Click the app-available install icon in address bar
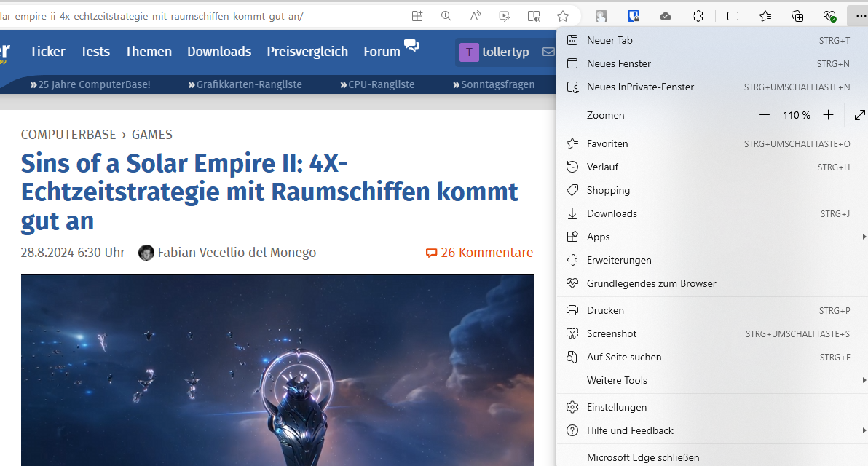868x466 pixels. [417, 16]
